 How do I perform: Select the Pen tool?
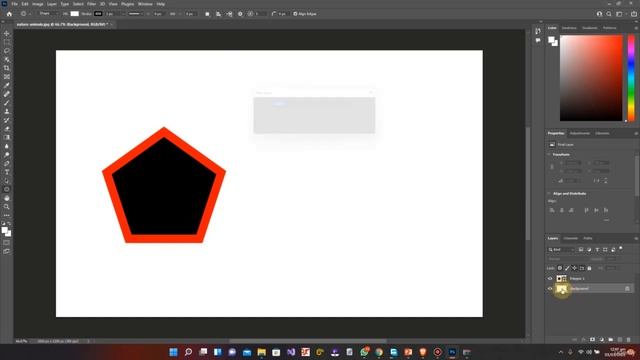pyautogui.click(x=7, y=163)
